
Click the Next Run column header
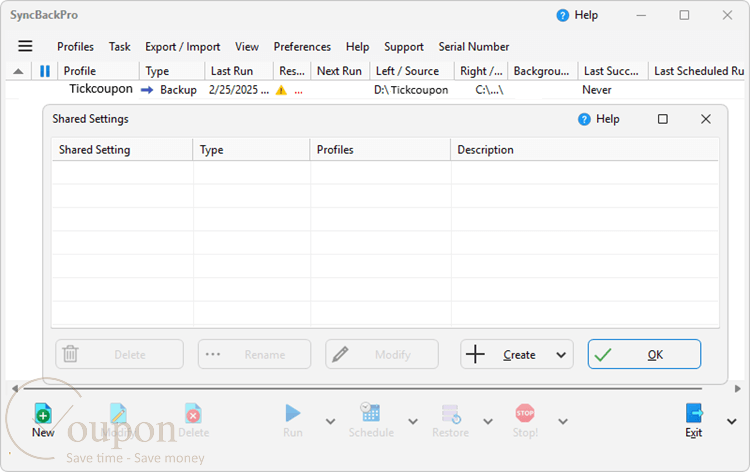[340, 71]
